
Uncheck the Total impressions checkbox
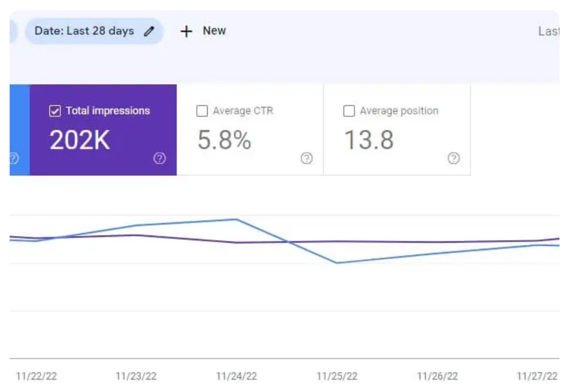click(x=55, y=111)
